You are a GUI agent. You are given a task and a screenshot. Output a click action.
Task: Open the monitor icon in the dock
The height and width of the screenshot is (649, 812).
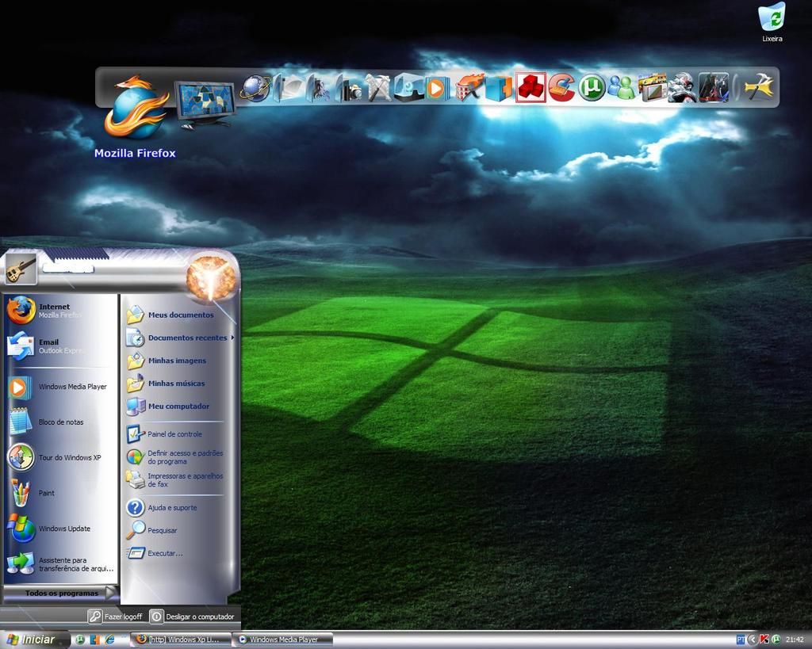(205, 104)
